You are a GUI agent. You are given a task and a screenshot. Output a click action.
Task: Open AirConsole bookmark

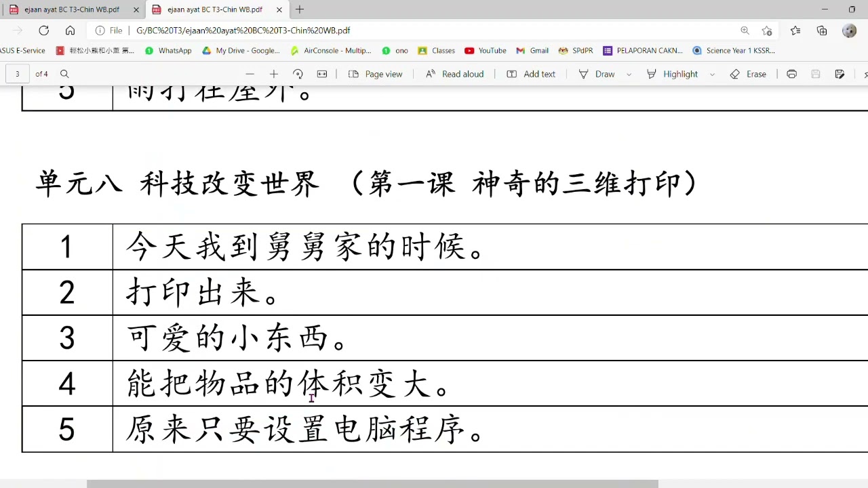pyautogui.click(x=330, y=50)
